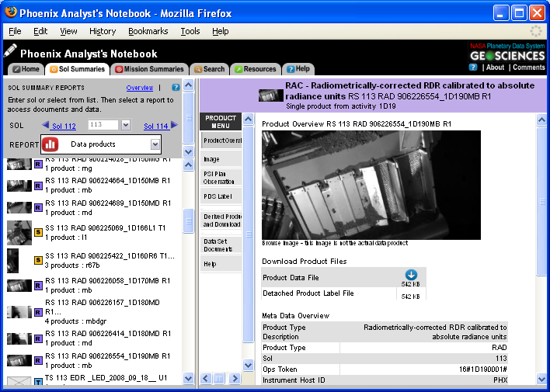Click the blue help icon next to Overview
The image size is (550, 392).
pos(176,87)
